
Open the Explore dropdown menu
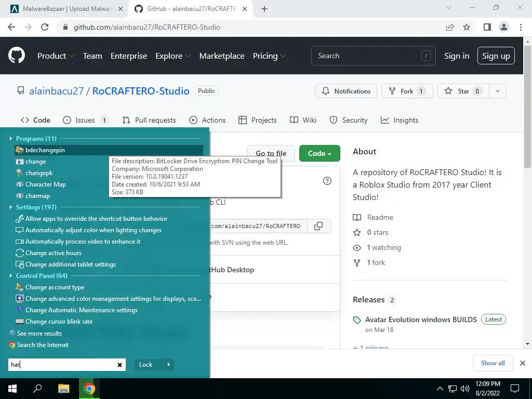(173, 56)
